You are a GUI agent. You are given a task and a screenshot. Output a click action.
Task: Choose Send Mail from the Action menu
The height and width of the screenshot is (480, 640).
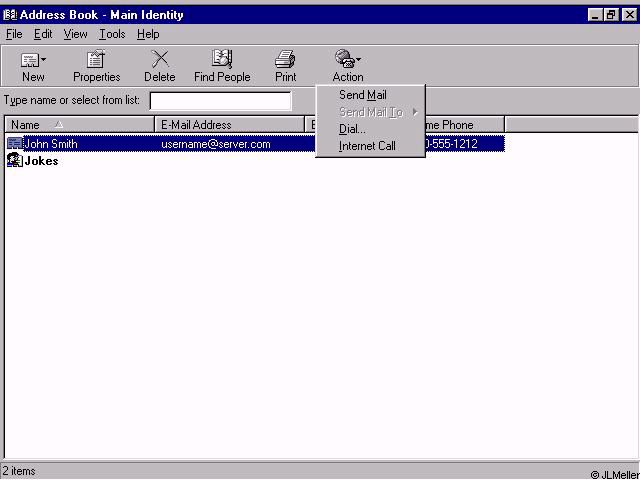[362, 95]
